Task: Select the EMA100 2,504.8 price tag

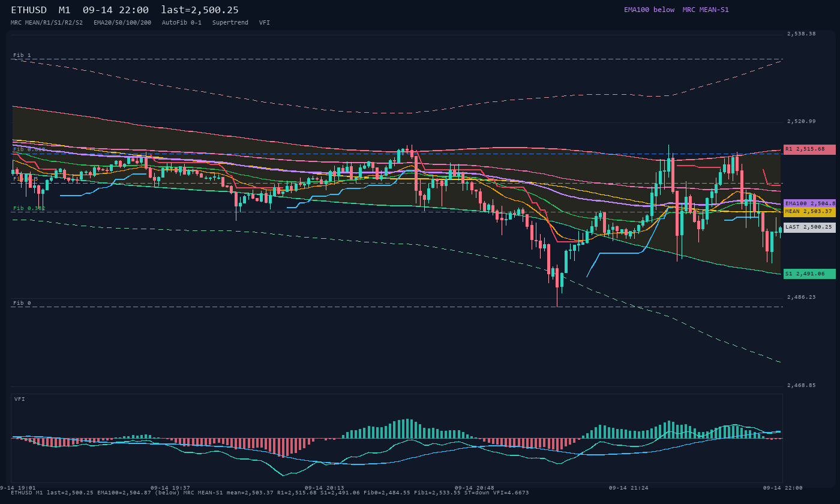Action: (x=809, y=204)
